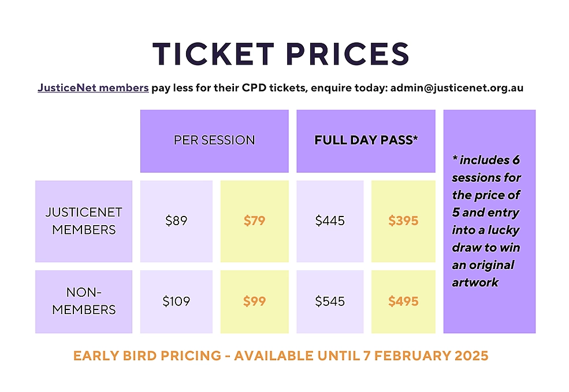
Task: Click the admin@justicenet.org.au email address
Action: pos(457,88)
